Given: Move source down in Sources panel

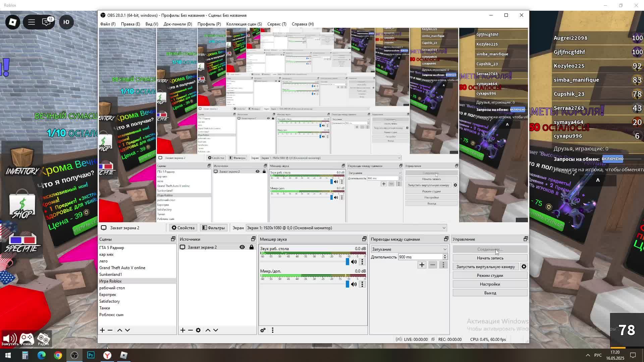Looking at the screenshot, I should click(216, 330).
